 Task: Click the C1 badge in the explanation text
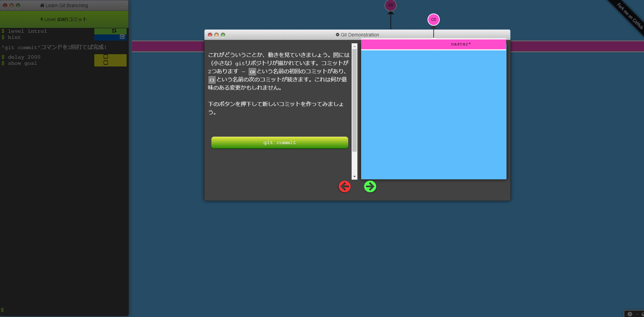coord(212,80)
